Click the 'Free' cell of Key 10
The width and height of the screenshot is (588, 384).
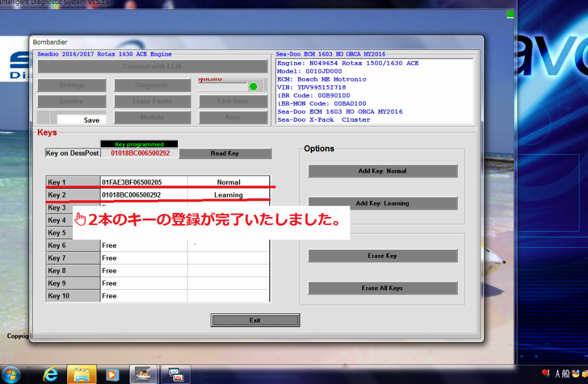pos(144,296)
